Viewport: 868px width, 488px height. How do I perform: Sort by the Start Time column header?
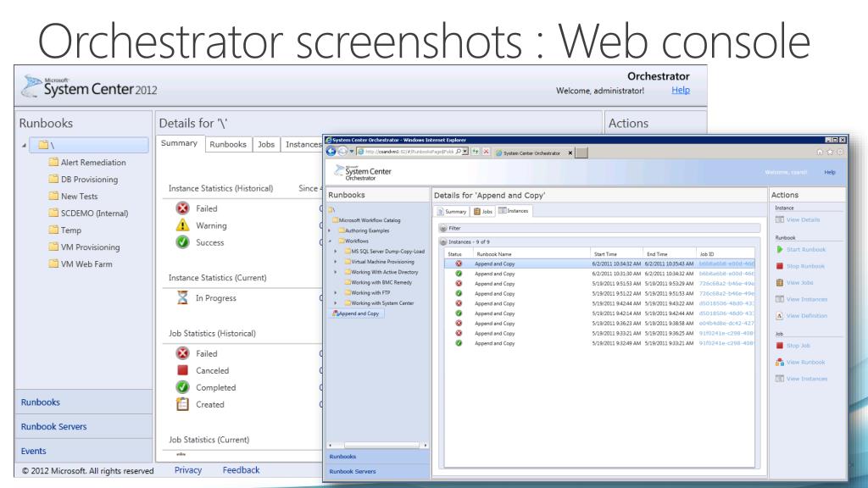coord(617,254)
